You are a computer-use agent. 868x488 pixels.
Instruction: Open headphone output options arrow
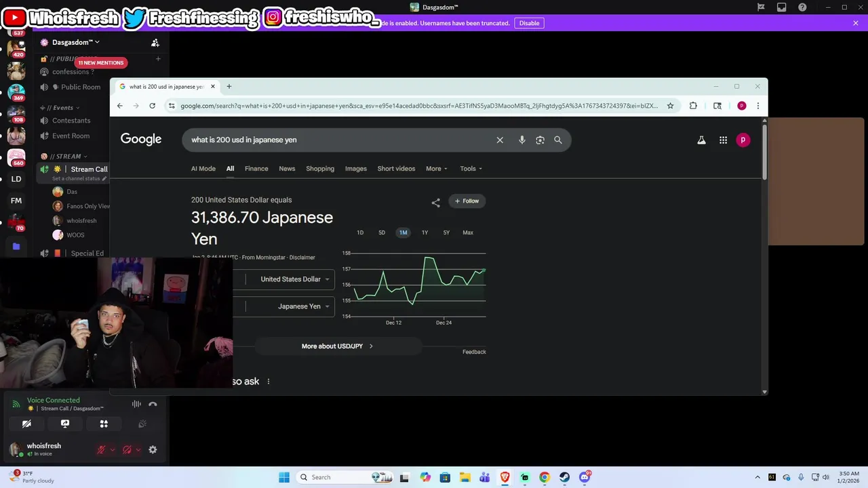(138, 449)
